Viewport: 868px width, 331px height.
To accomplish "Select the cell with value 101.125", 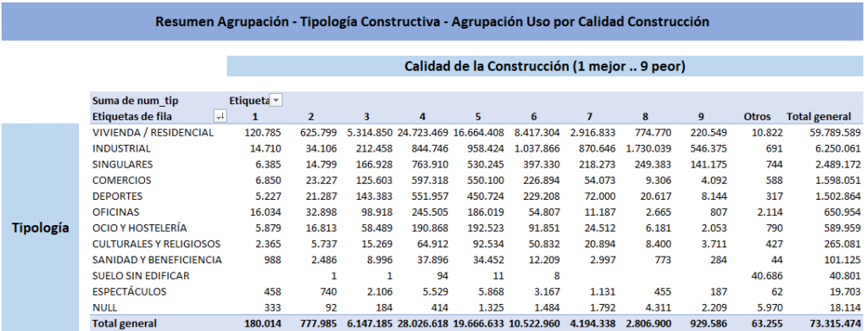I will point(843,260).
